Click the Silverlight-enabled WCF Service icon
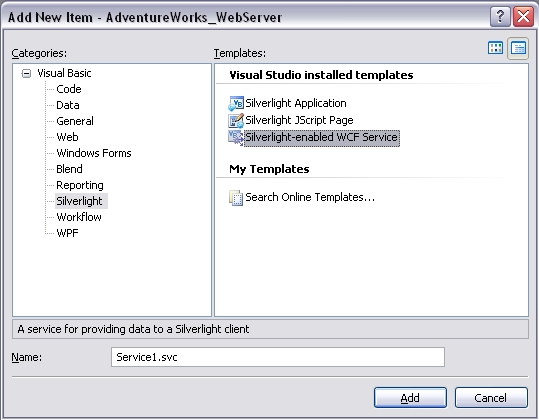Image resolution: width=539 pixels, height=420 pixels. (x=236, y=137)
